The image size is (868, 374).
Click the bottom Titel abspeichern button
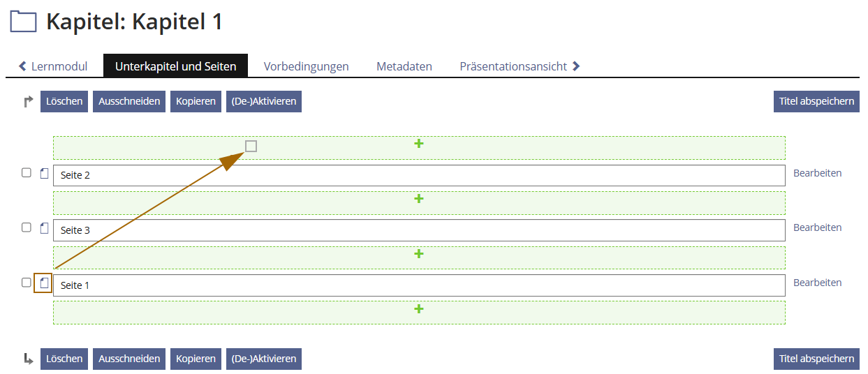[816, 359]
